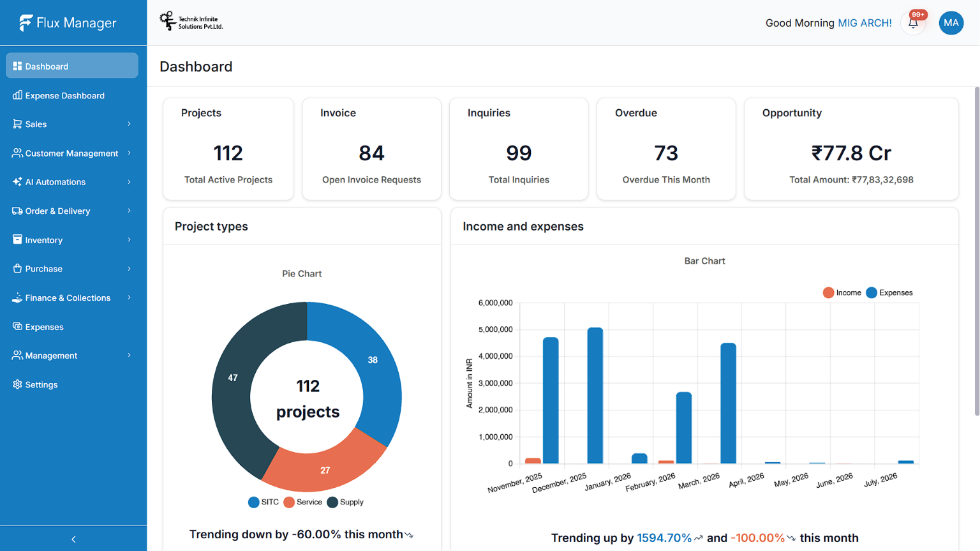Toggle the Supply legend item
980x551 pixels.
click(x=345, y=502)
